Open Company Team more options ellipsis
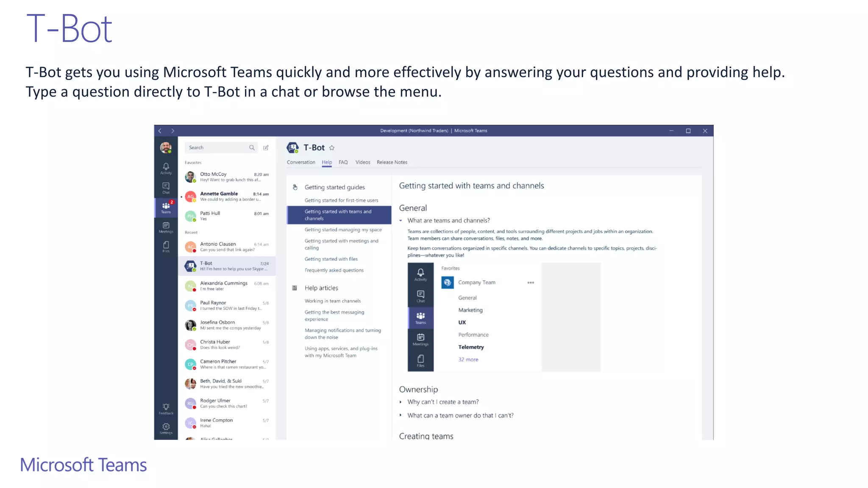Viewport: 868px width, 488px height. 531,283
